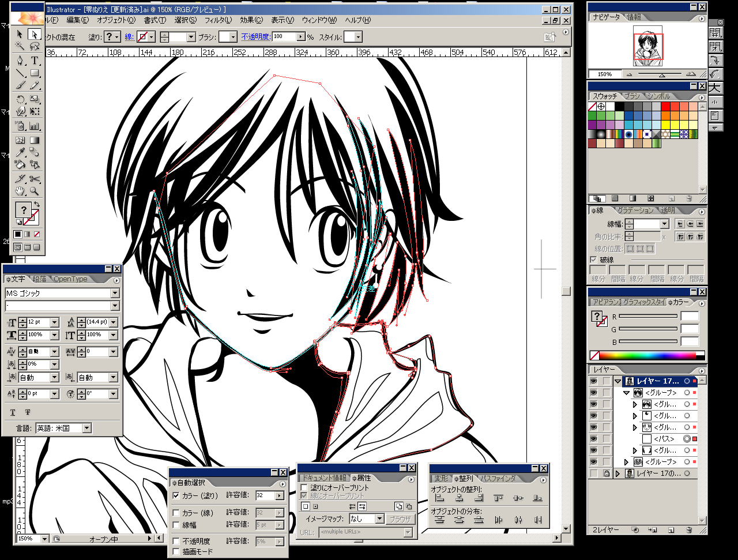738x560 pixels.
Task: Switch to パスファインダ tab
Action: click(x=498, y=479)
